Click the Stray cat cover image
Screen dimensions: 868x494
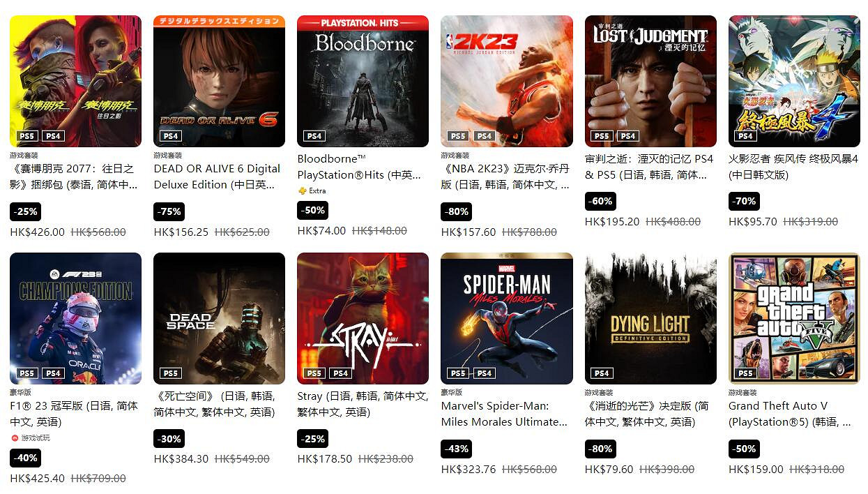pos(363,318)
